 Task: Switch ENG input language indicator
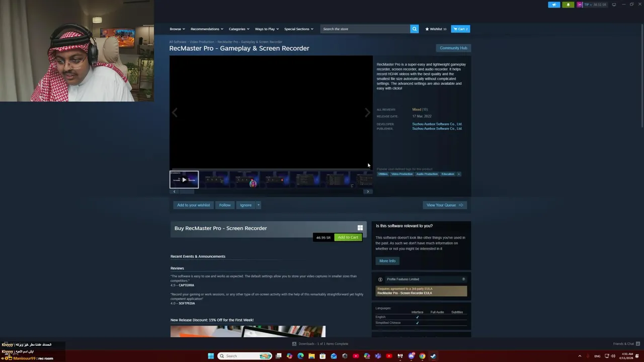597,356
